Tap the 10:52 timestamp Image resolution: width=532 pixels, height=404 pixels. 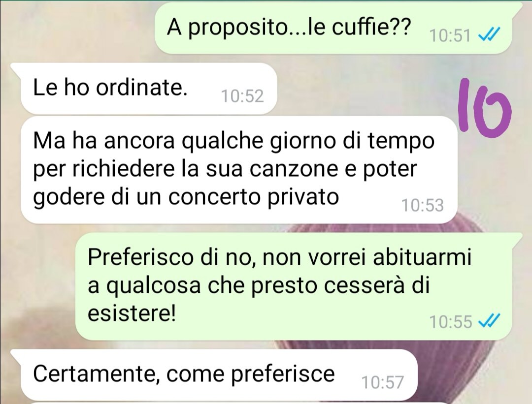coord(242,96)
